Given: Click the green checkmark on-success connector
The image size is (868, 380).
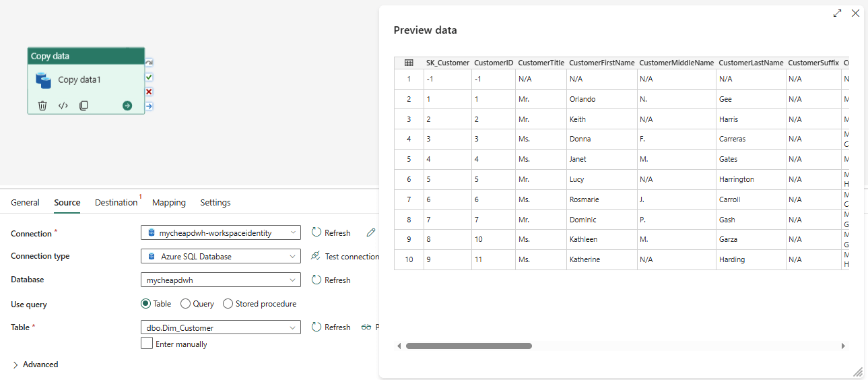Looking at the screenshot, I should pos(149,77).
